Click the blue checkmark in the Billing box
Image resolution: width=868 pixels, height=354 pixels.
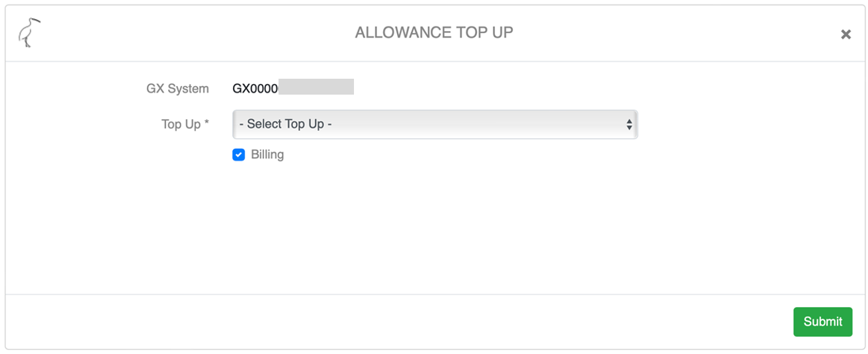tap(239, 155)
